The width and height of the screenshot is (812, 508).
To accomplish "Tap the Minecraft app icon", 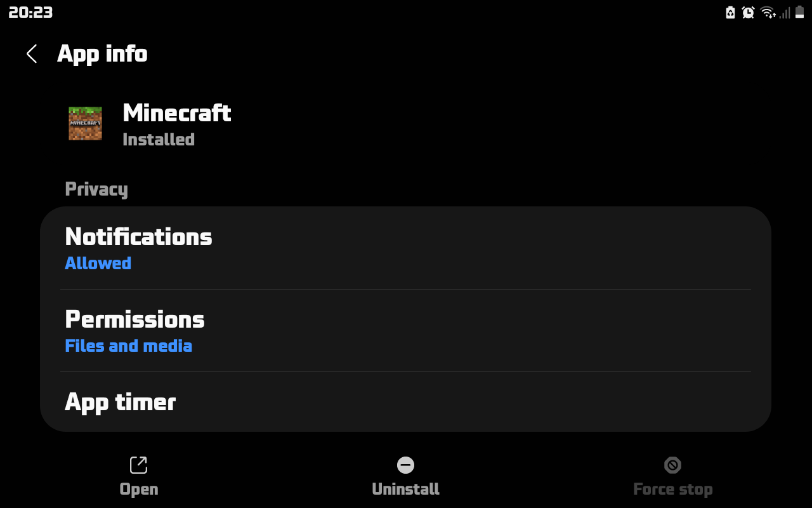I will (85, 123).
